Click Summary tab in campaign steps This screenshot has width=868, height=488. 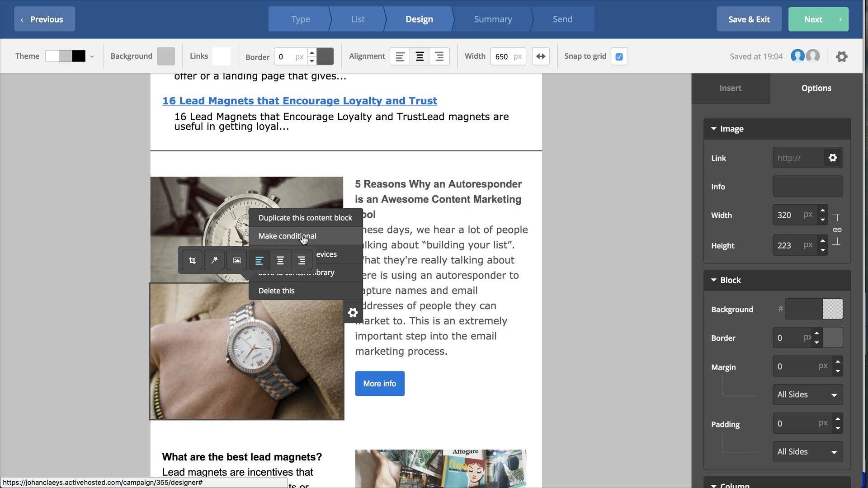click(492, 19)
